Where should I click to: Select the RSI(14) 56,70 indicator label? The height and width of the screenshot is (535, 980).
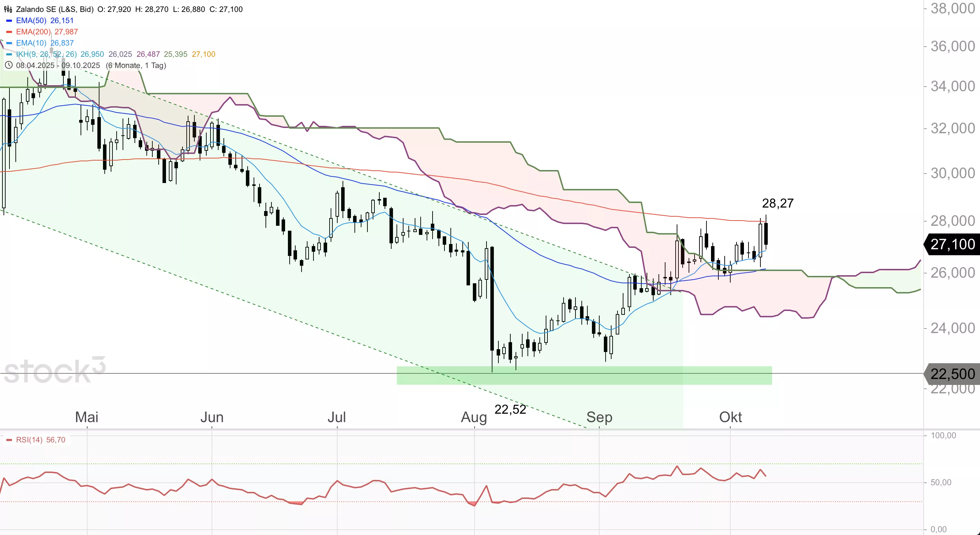click(x=40, y=440)
